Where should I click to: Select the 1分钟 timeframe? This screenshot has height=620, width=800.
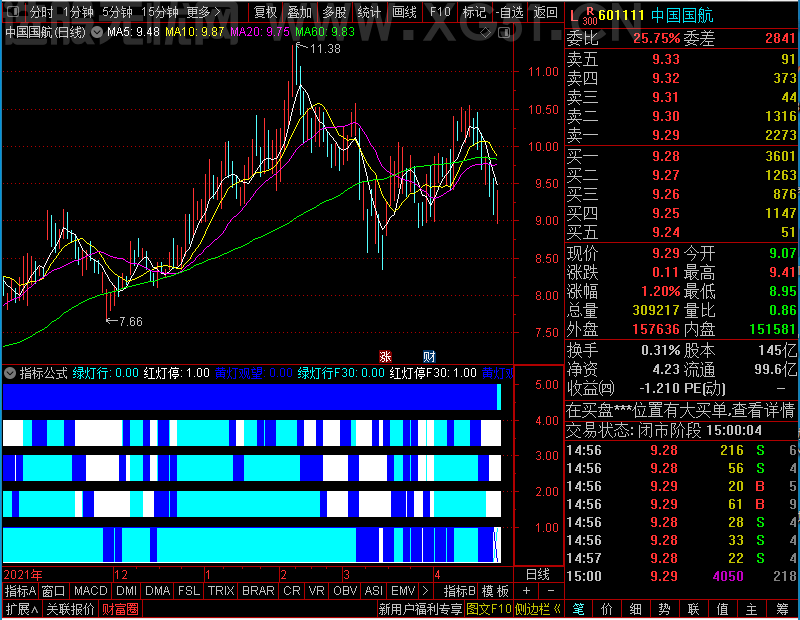tap(78, 12)
